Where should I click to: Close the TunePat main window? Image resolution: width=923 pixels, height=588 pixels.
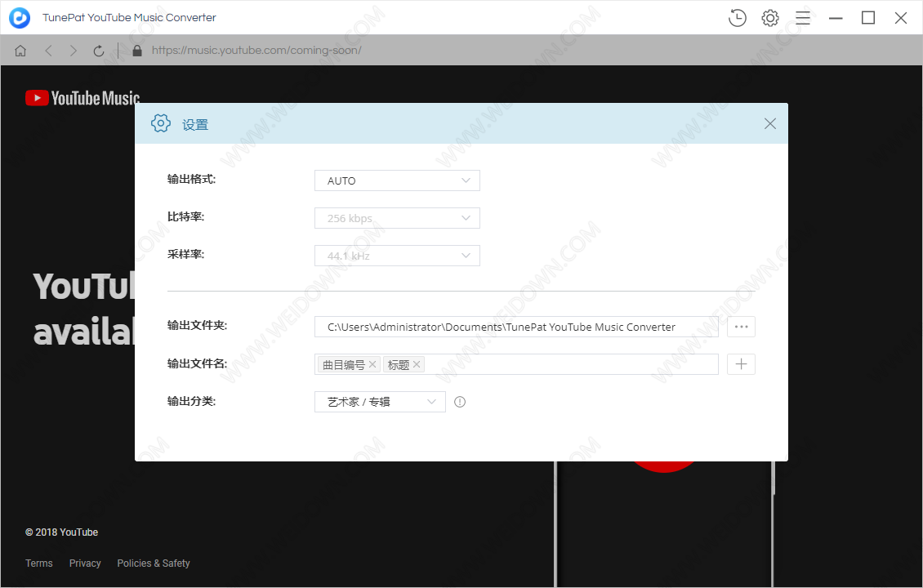(901, 18)
